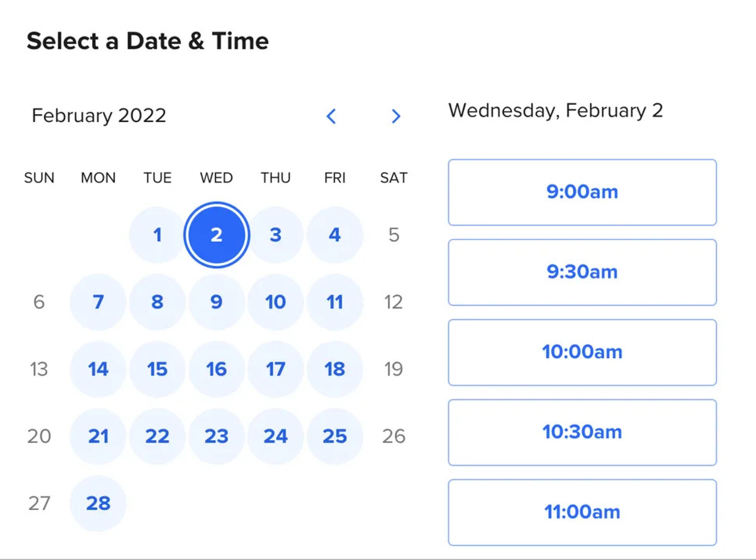This screenshot has height=560, width=756.
Task: Choose February 9 on the calendar
Action: click(216, 302)
